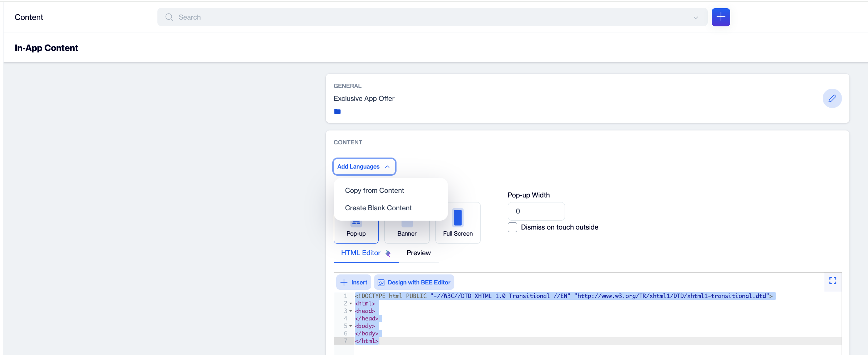Click the closing </body> code line
Screen dimensions: 868x355
pyautogui.click(x=367, y=334)
